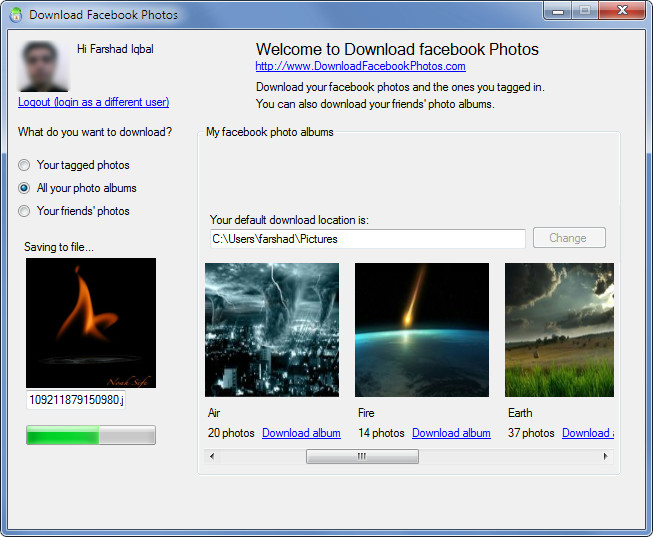Click the 'Fire' album name
653x537 pixels.
coord(366,413)
